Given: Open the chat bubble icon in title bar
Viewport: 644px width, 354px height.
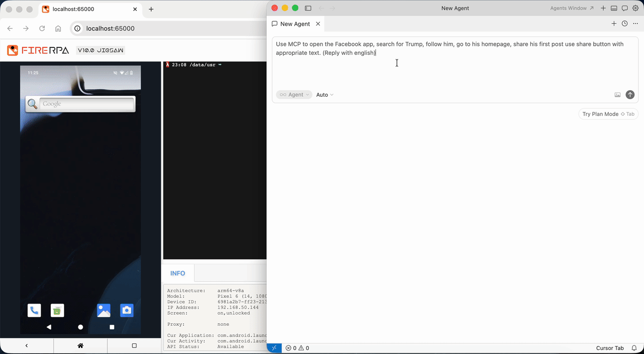Looking at the screenshot, I should point(624,8).
